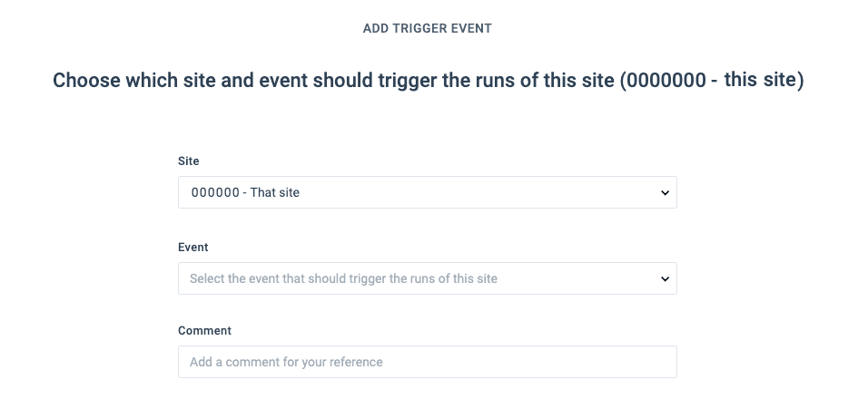Click the empty right end of the Comment box
This screenshot has width=868, height=399.
[x=636, y=362]
